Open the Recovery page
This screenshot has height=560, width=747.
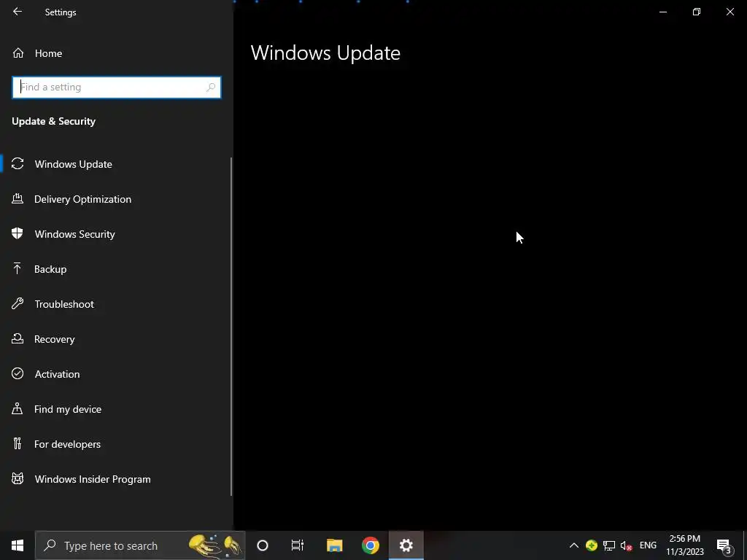[x=116, y=339]
